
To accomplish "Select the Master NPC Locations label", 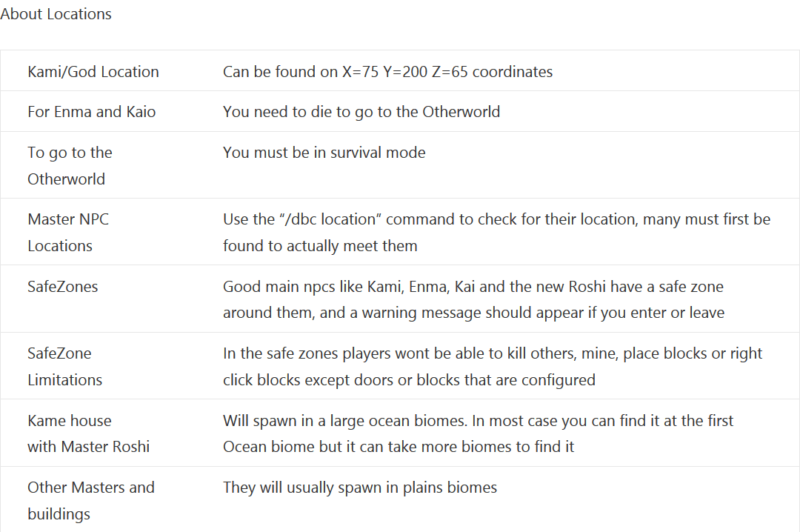I will (68, 233).
